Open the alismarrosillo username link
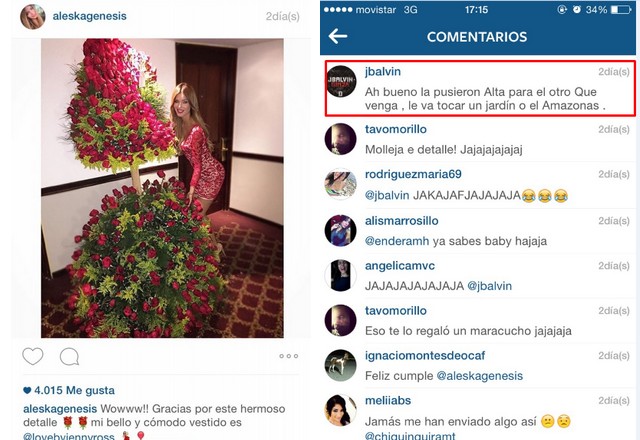This screenshot has width=640, height=440. (402, 221)
